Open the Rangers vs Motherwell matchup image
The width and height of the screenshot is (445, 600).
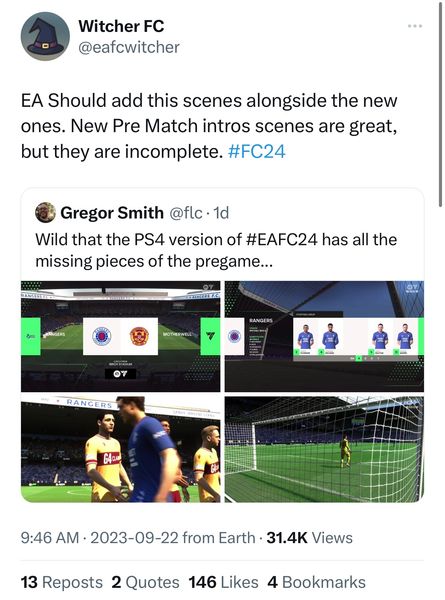pyautogui.click(x=121, y=336)
